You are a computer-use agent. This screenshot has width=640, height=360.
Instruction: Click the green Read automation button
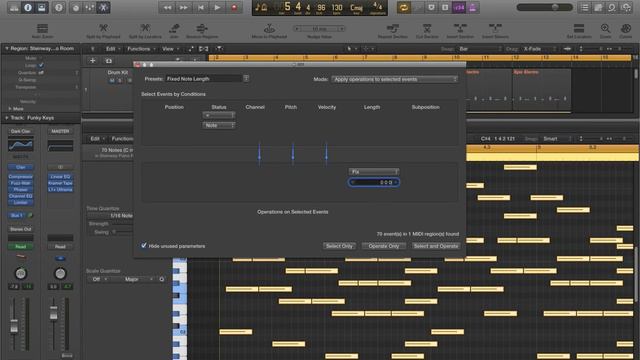click(20, 247)
